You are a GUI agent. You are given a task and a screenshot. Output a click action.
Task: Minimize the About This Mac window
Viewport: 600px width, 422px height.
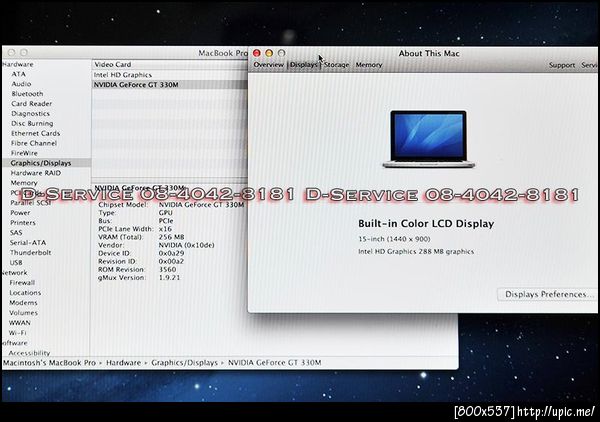(x=269, y=53)
